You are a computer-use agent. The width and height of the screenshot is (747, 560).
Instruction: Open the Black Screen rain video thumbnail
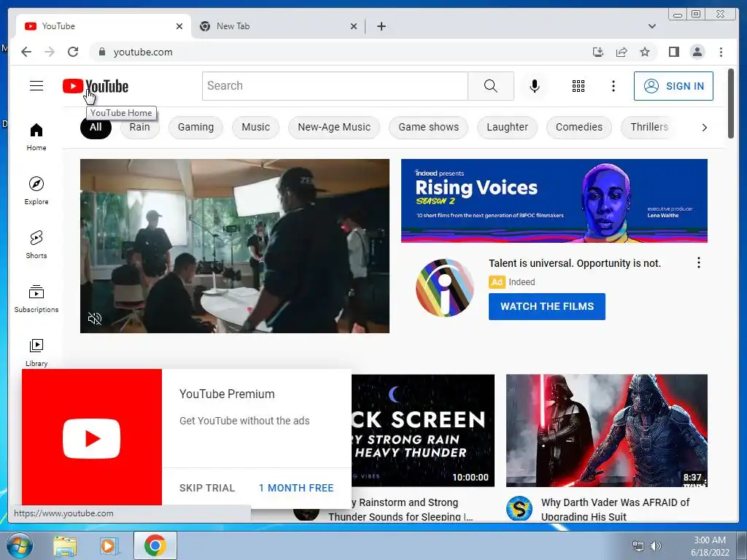coord(423,430)
